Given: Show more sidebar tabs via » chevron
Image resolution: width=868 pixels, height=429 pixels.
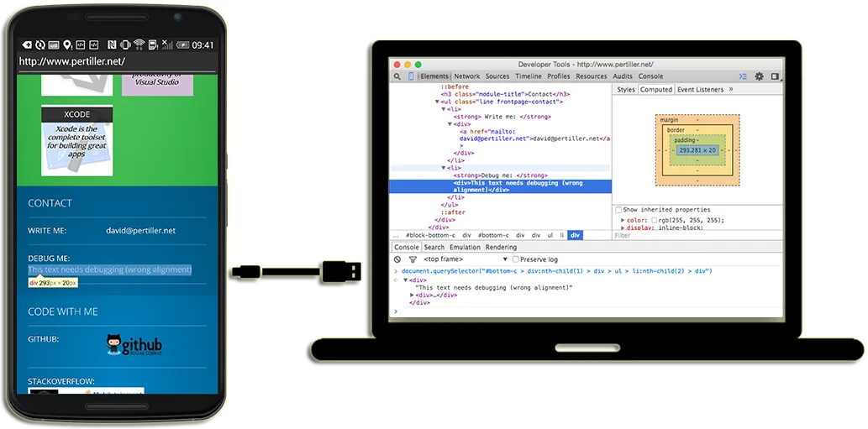Looking at the screenshot, I should coord(731,89).
